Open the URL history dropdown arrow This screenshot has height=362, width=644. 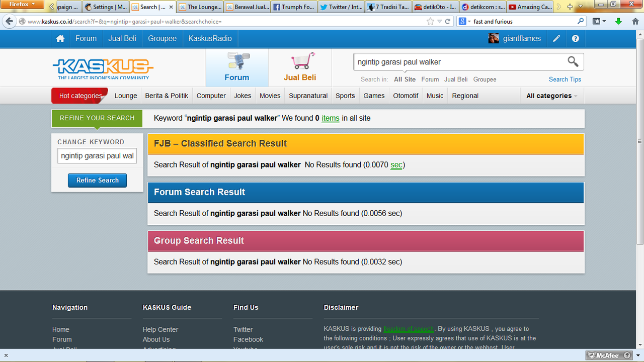click(439, 22)
